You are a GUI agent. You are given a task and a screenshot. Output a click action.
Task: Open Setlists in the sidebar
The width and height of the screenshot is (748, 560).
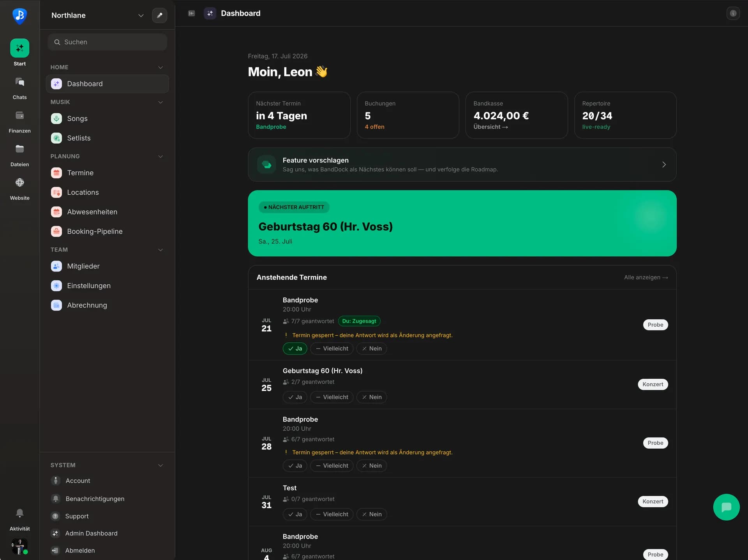coord(108,138)
